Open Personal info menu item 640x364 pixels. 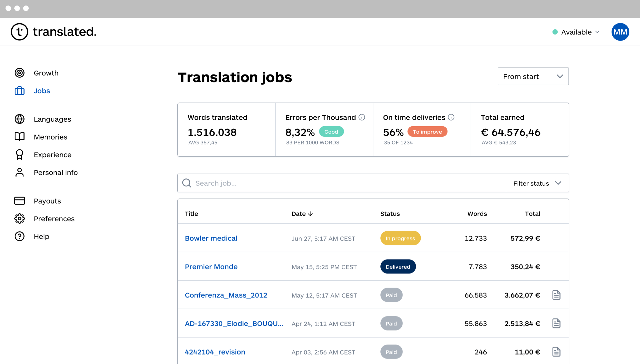(x=55, y=173)
